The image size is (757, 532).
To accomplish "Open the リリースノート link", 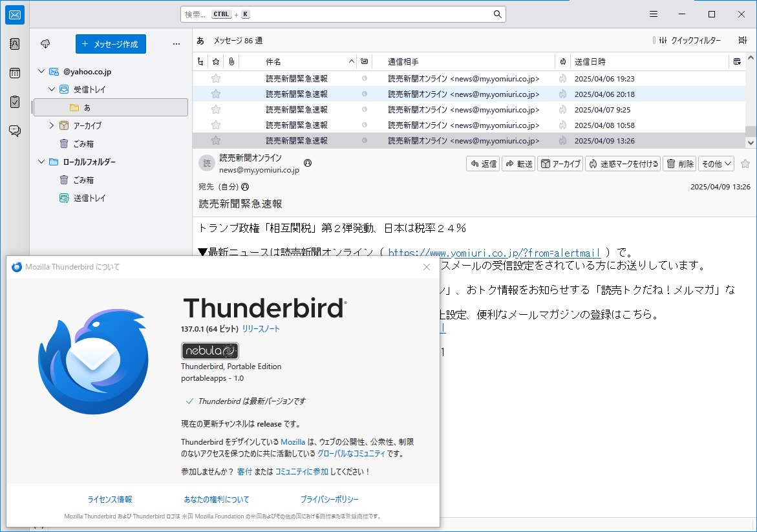I will [x=261, y=328].
